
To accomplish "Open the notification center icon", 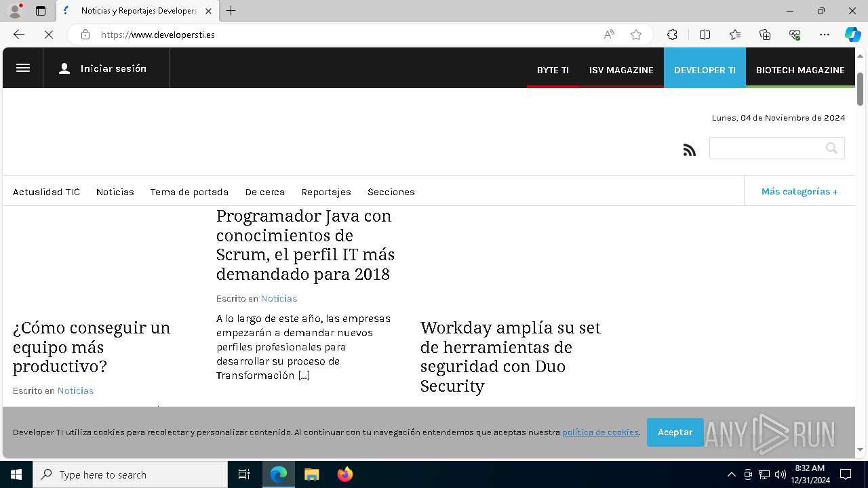I will point(846,474).
